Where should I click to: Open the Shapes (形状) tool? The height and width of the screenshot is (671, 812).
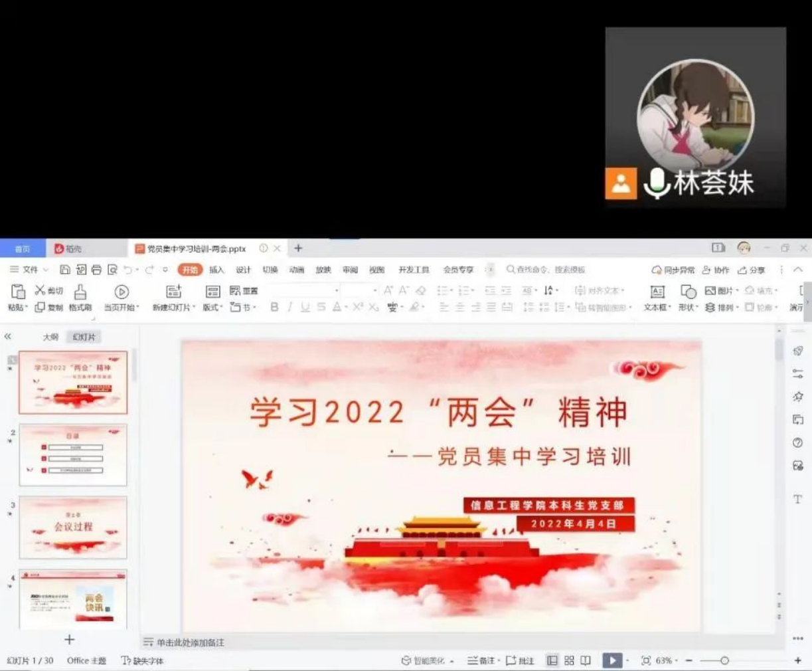pos(688,292)
